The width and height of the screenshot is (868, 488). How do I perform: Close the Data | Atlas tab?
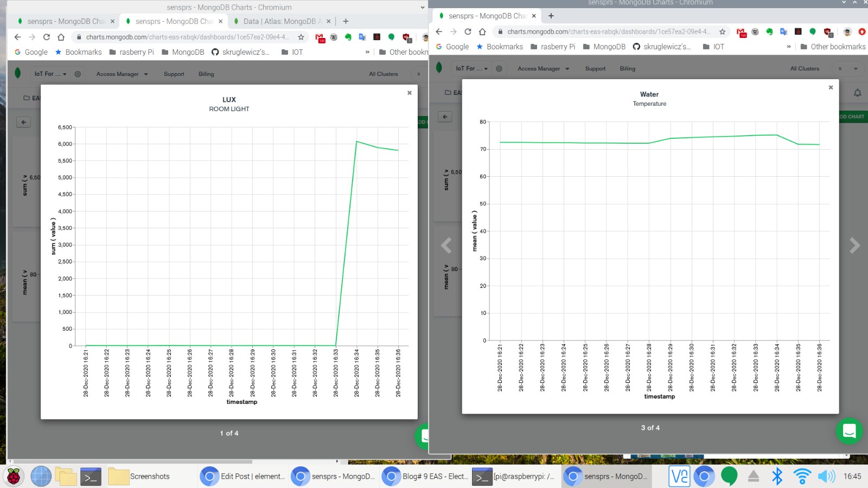[328, 21]
